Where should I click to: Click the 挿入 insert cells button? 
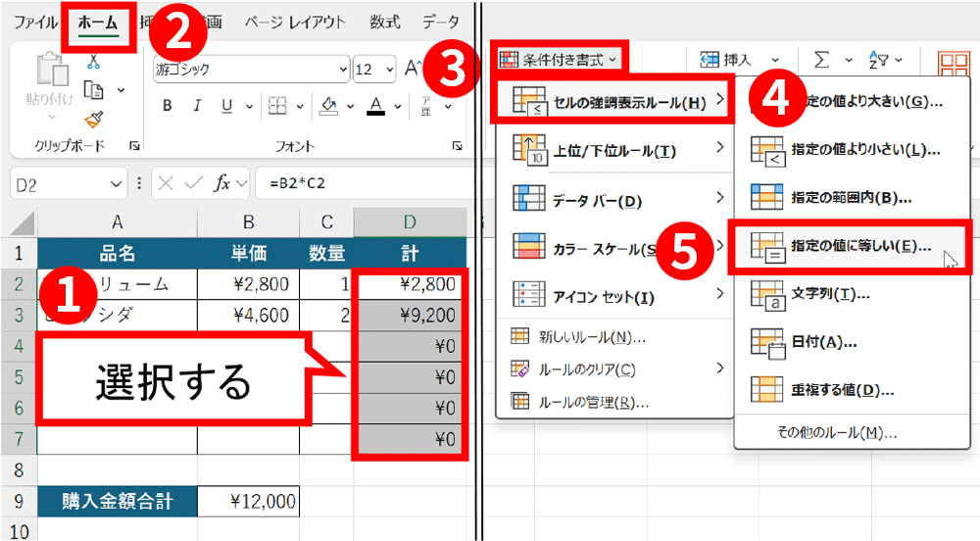point(725,60)
